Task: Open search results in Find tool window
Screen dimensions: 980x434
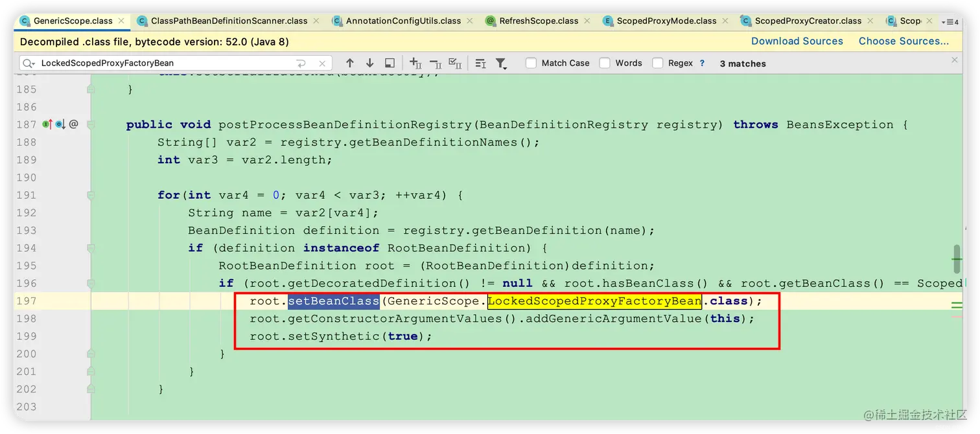Action: [480, 63]
